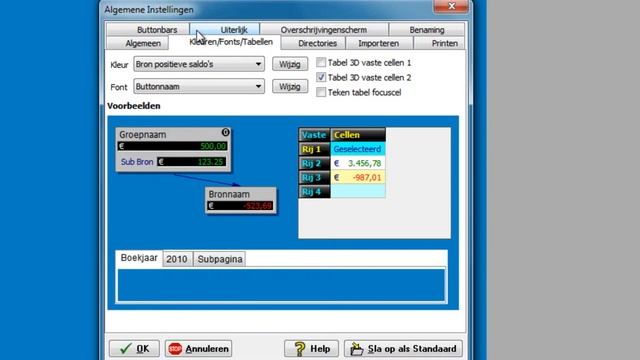The image size is (640, 360).
Task: Click the question mark icon on Help
Action: click(x=300, y=349)
